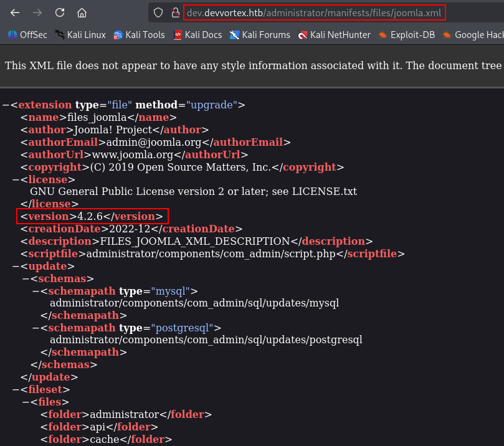Image resolution: width=504 pixels, height=446 pixels.
Task: Open the Google Hacking bookmark
Action: 473,35
